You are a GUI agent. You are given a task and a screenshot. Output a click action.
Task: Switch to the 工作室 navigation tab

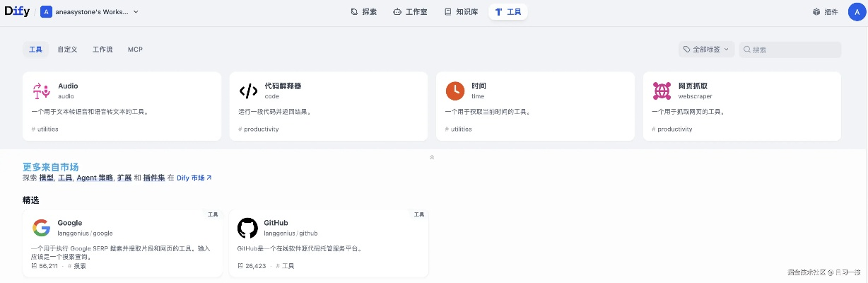(x=410, y=12)
